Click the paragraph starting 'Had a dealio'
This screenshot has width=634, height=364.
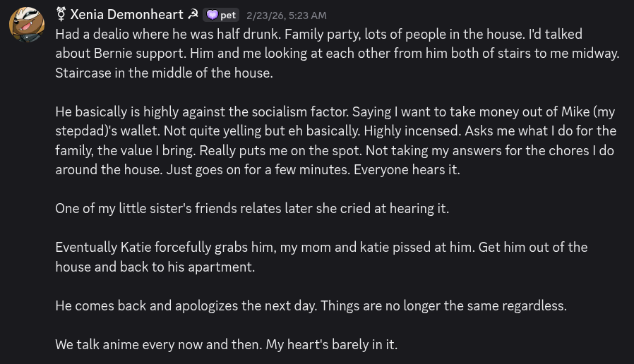[x=282, y=34]
